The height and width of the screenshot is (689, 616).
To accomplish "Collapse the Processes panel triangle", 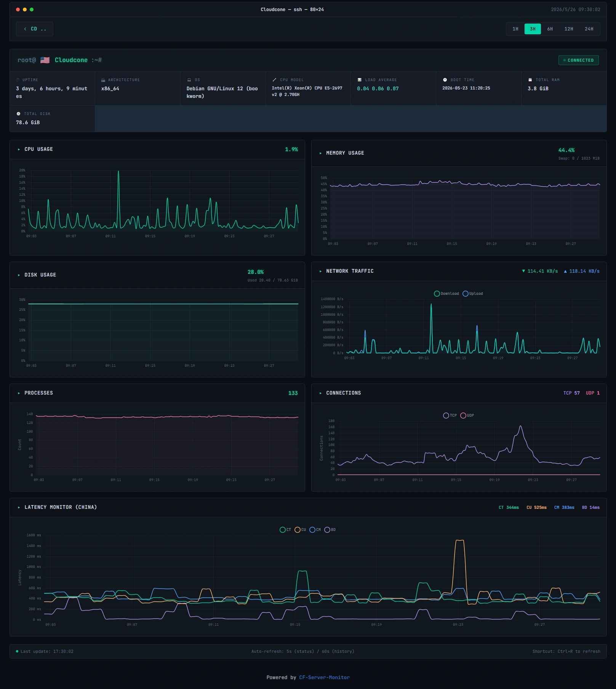I will (19, 393).
